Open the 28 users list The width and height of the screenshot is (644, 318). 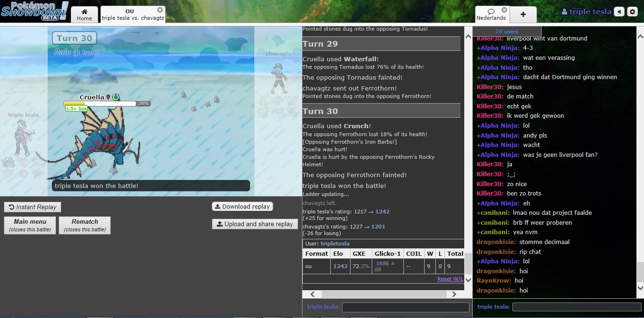click(507, 32)
